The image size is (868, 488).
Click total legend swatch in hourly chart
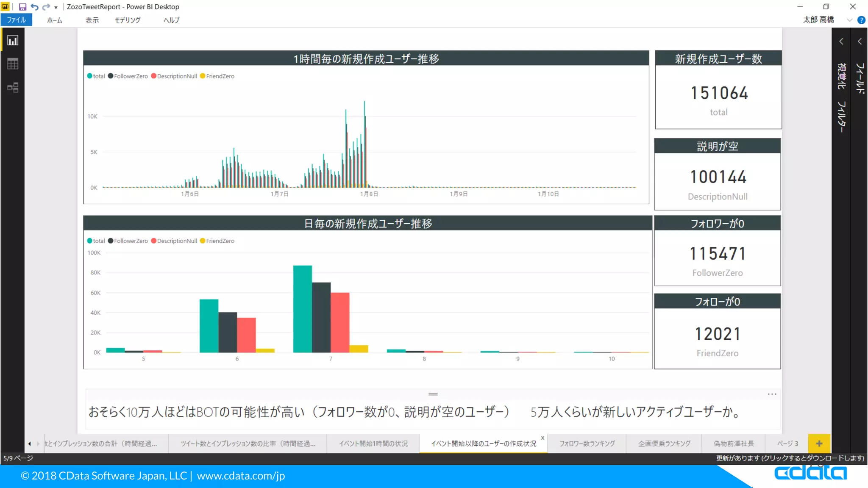coord(89,76)
